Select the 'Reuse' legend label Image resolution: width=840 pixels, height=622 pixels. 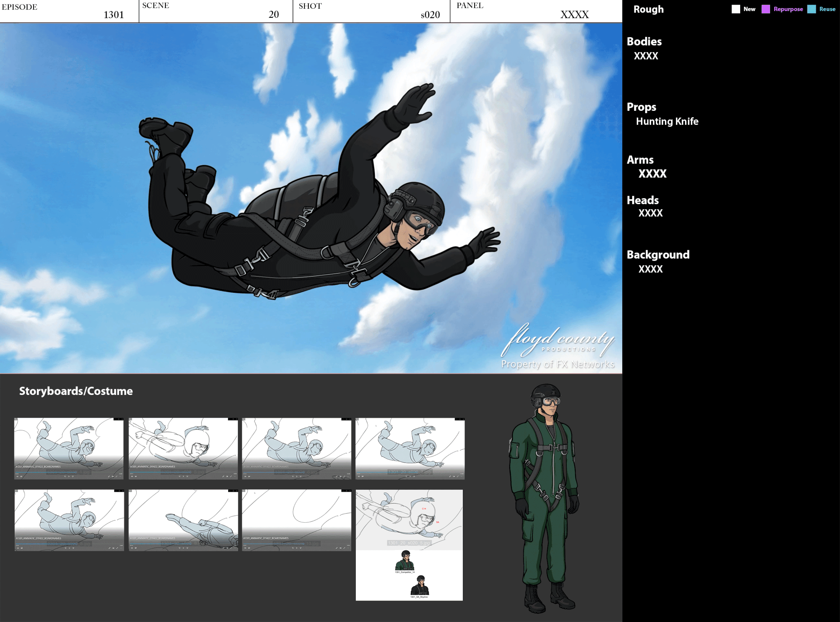827,9
